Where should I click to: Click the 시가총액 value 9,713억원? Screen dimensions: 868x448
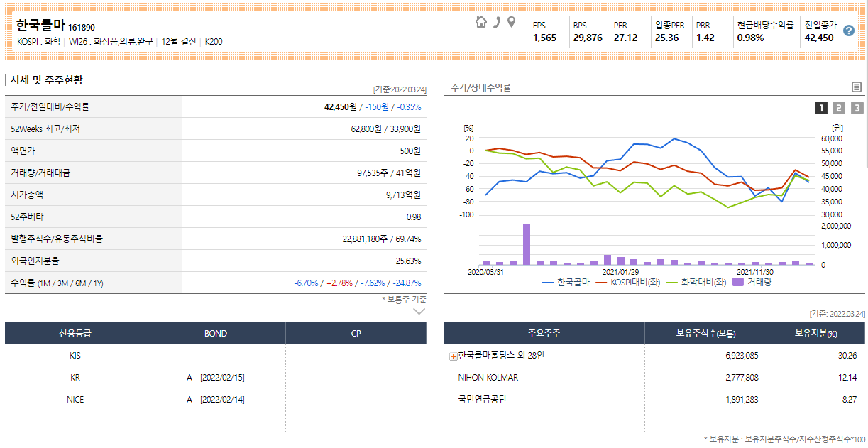pos(403,195)
